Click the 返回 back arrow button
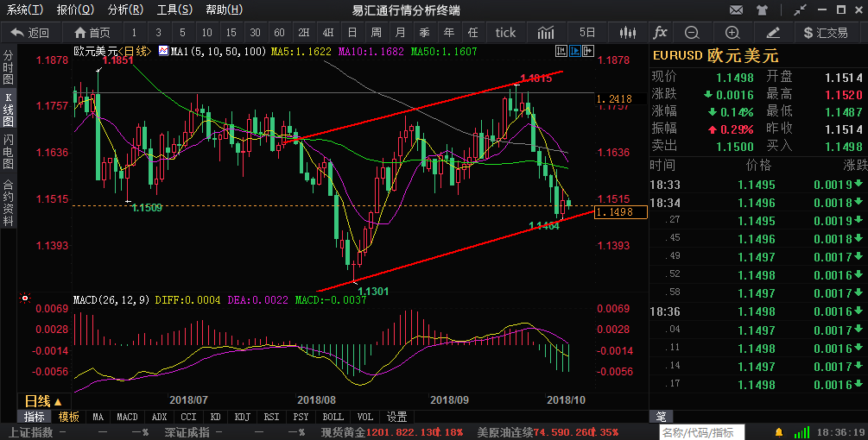 point(30,33)
